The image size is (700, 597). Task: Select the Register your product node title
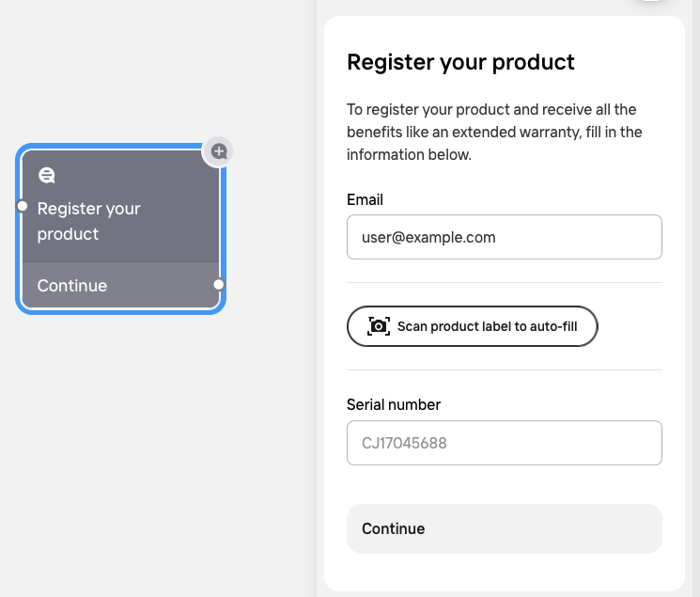[88, 221]
